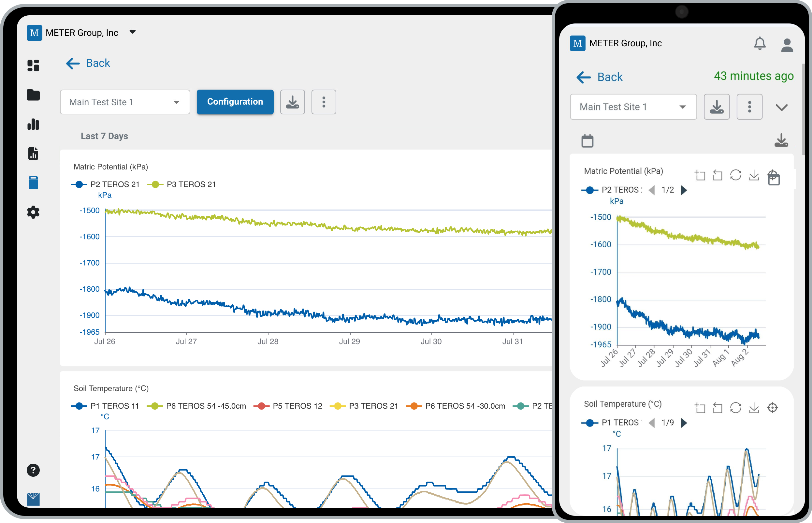Click the settings gear in sidebar
The width and height of the screenshot is (812, 523).
click(x=33, y=212)
